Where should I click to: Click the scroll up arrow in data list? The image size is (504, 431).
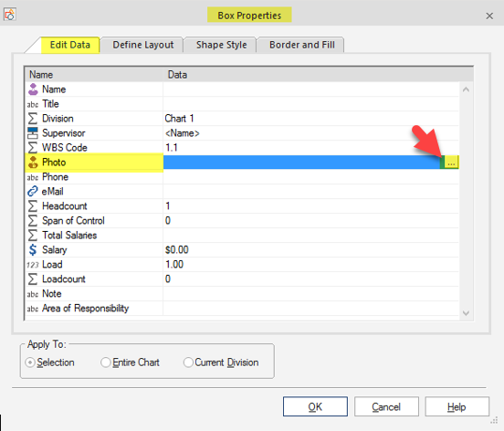tap(466, 89)
